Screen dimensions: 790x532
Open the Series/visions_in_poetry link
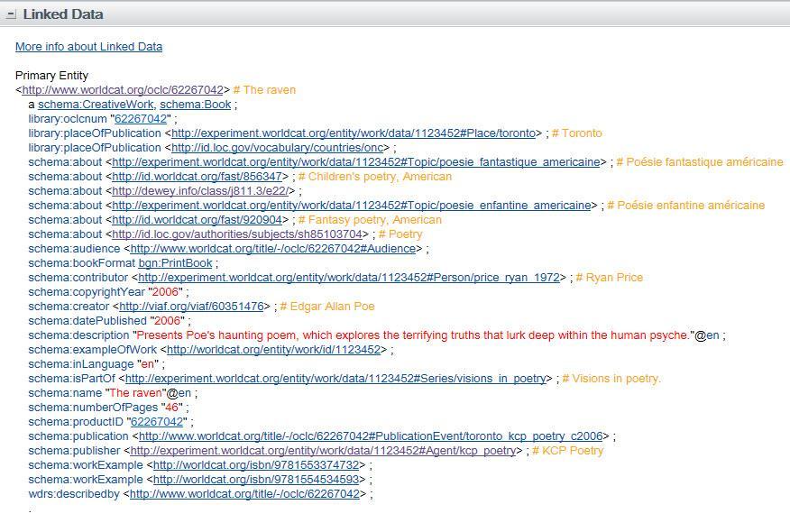pyautogui.click(x=335, y=379)
